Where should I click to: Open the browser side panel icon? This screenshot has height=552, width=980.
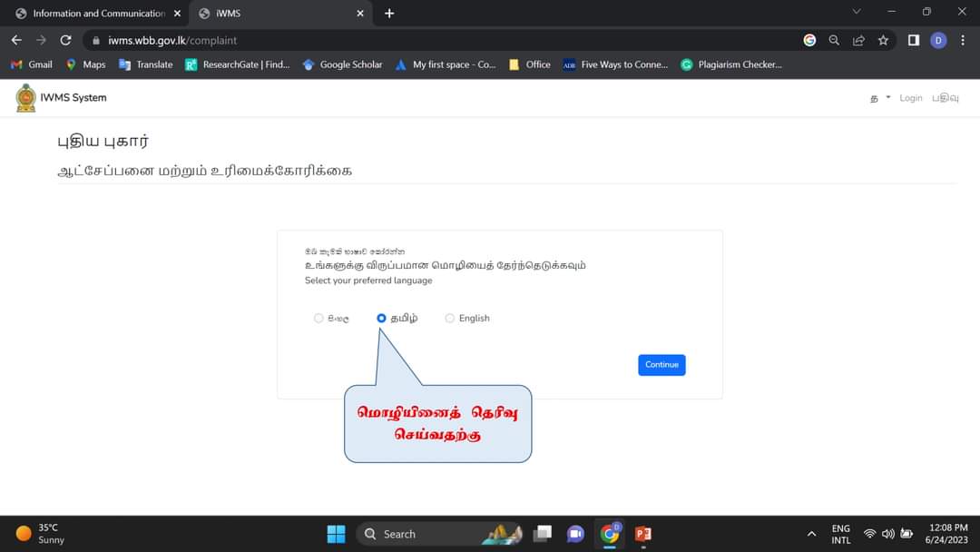coord(913,40)
